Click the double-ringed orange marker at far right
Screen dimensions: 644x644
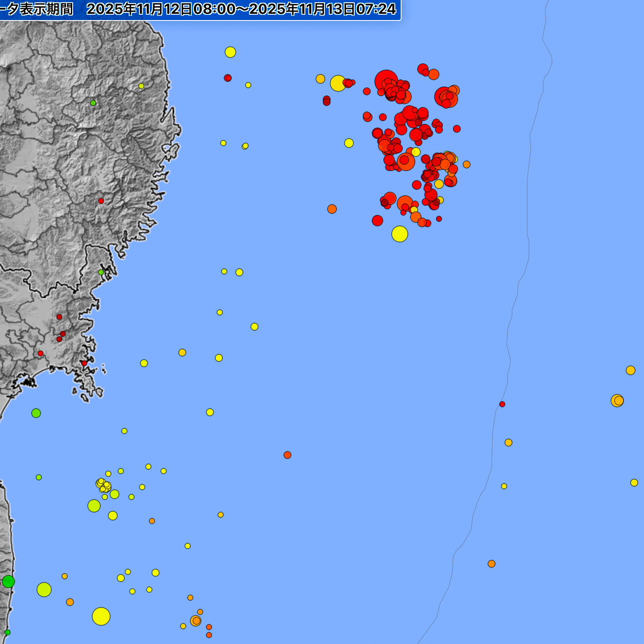pyautogui.click(x=617, y=401)
